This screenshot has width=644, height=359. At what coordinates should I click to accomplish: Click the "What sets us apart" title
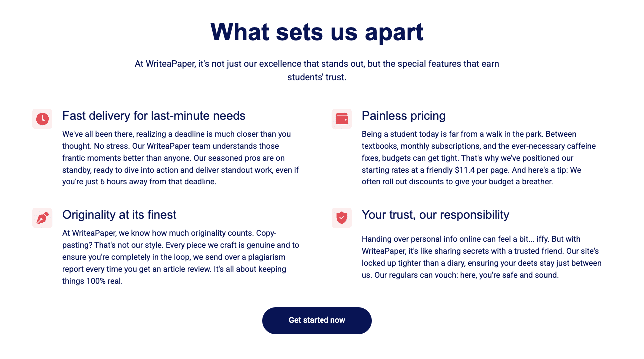click(x=317, y=32)
